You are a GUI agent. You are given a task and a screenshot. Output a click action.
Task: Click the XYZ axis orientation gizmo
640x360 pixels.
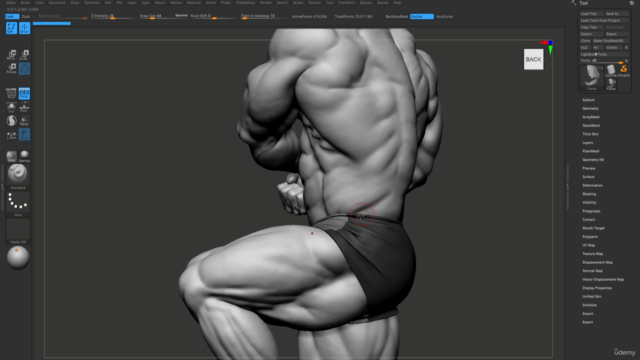548,46
